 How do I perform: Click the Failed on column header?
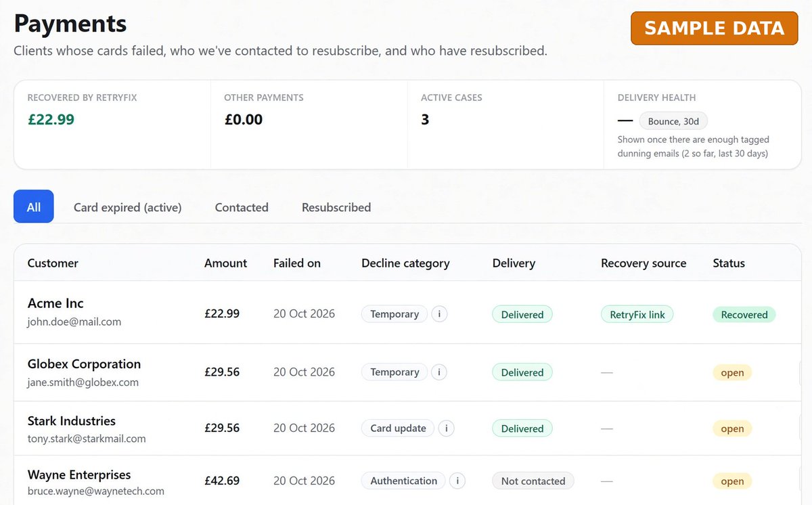(x=297, y=263)
